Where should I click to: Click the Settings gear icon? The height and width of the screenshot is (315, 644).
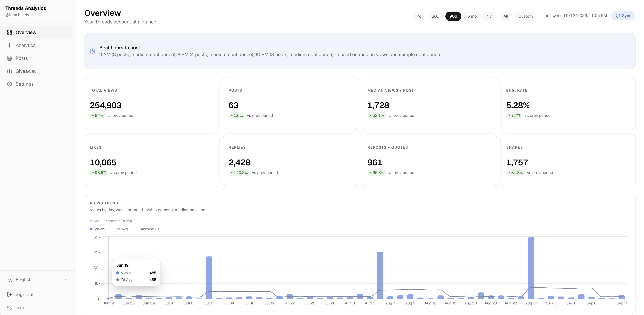(10, 84)
